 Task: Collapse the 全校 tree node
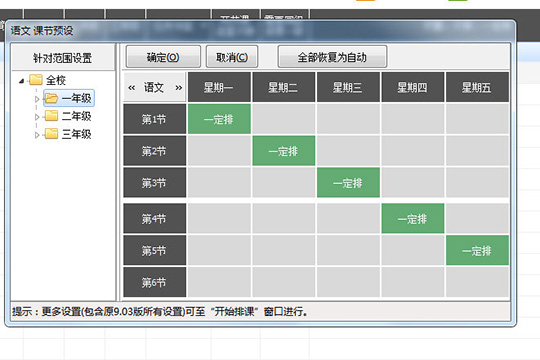pos(22,81)
